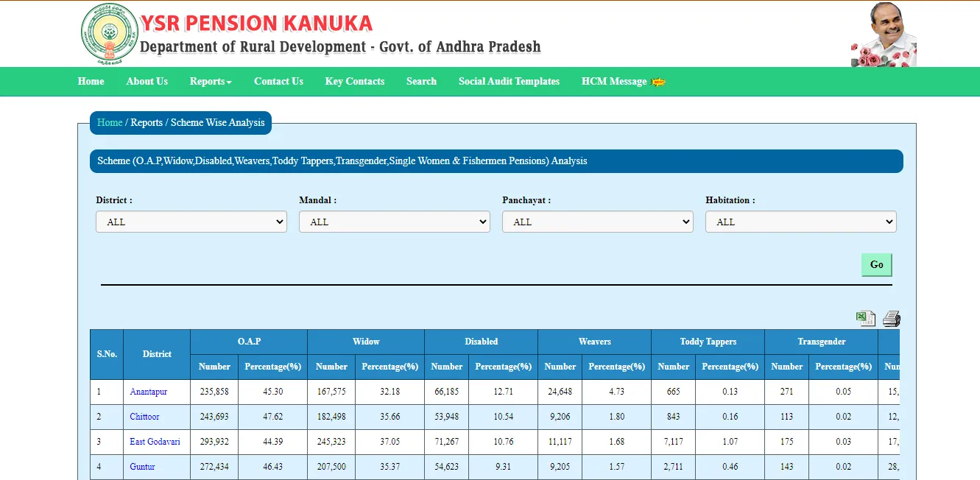Click the Andhra Pradesh government emblem logo
The width and height of the screenshot is (980, 480).
(109, 34)
